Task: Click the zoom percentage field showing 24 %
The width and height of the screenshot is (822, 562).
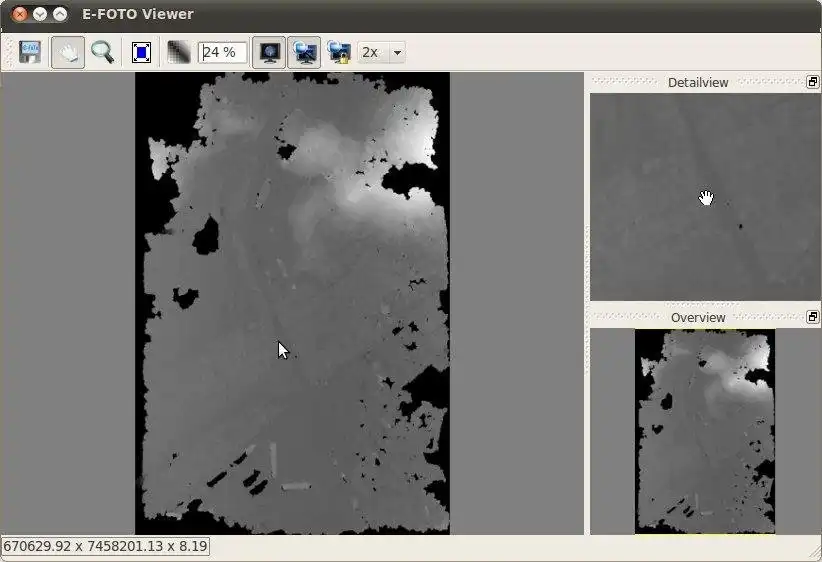Action: (x=223, y=52)
